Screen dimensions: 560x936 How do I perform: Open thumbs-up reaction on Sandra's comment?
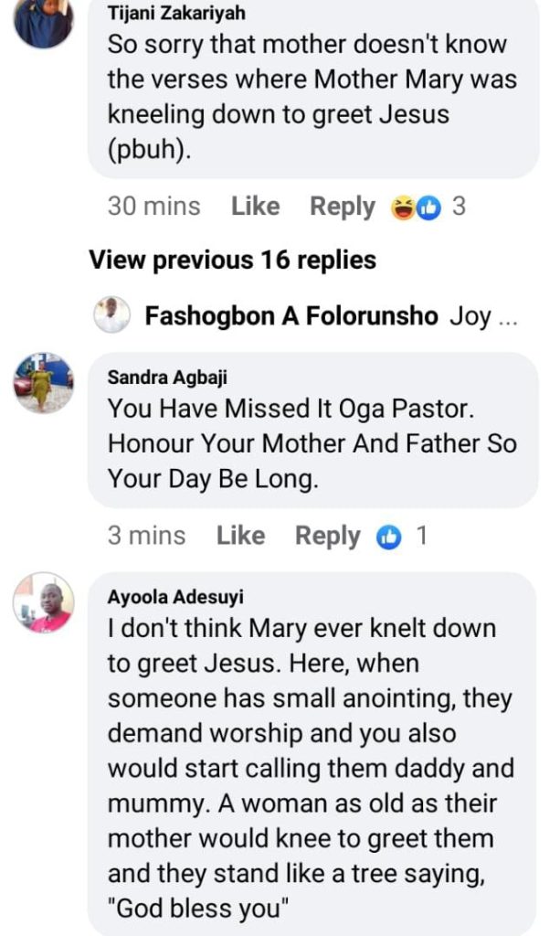point(389,537)
